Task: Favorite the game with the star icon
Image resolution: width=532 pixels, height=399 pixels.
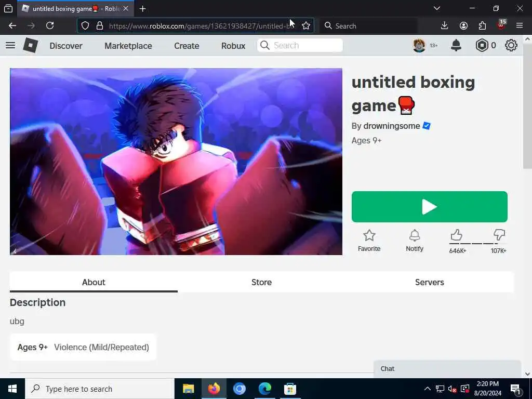Action: pos(369,241)
